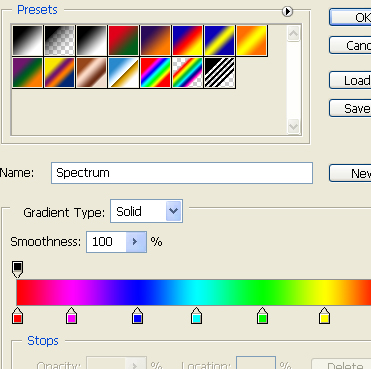Viewport: 371px width, 369px height.
Task: Select the Orange, Yellow, Orange gradient preset
Action: [252, 40]
